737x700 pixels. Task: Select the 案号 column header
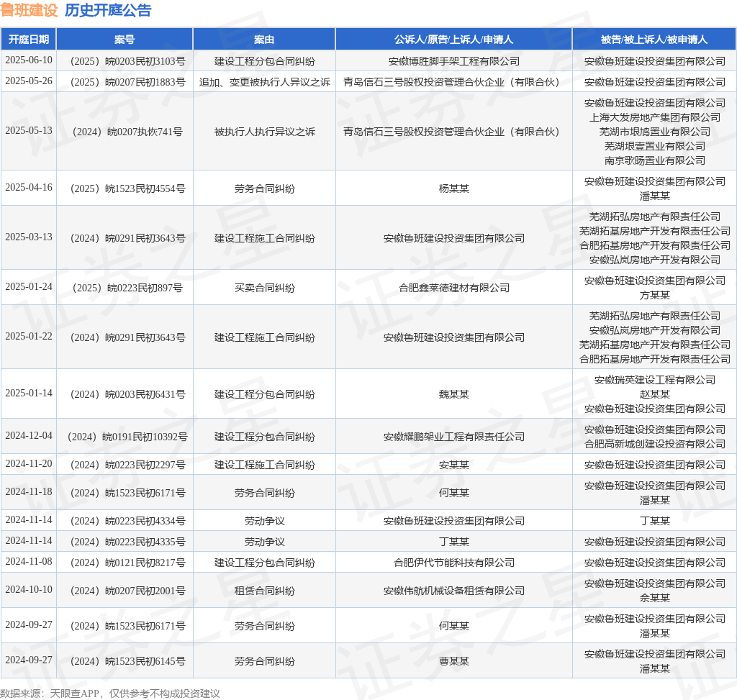point(125,40)
